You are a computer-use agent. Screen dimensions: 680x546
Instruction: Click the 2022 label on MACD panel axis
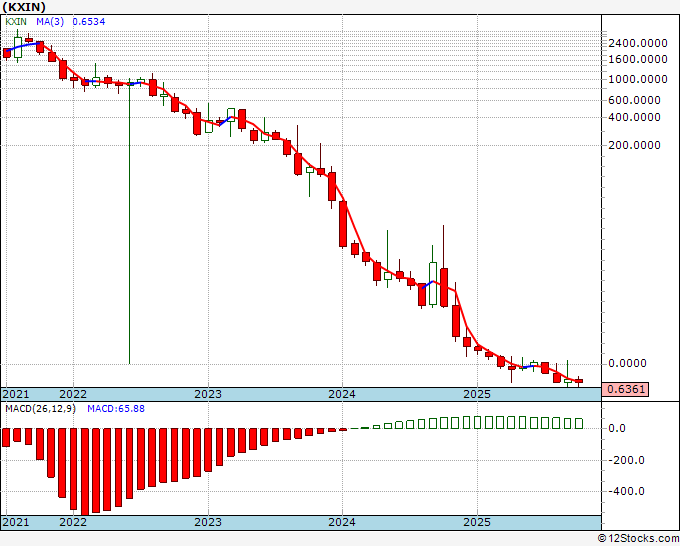73,522
